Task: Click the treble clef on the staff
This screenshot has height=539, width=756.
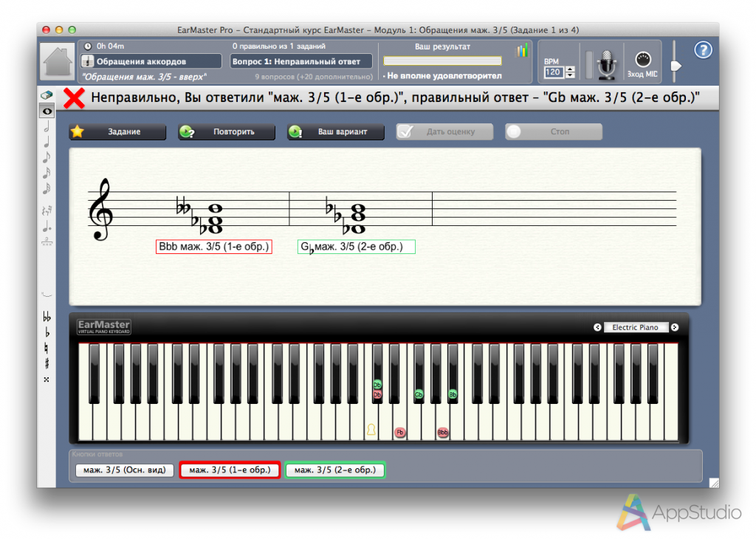Action: [x=101, y=209]
